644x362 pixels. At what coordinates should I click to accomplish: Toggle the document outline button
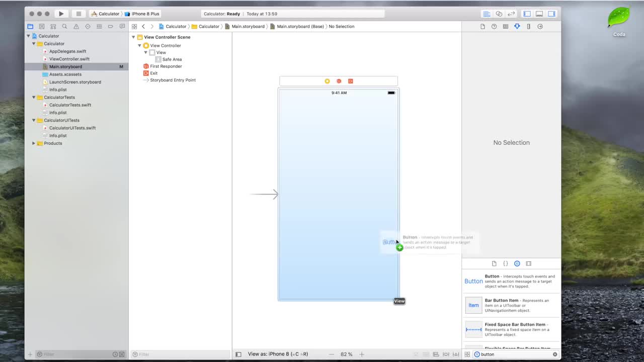238,354
